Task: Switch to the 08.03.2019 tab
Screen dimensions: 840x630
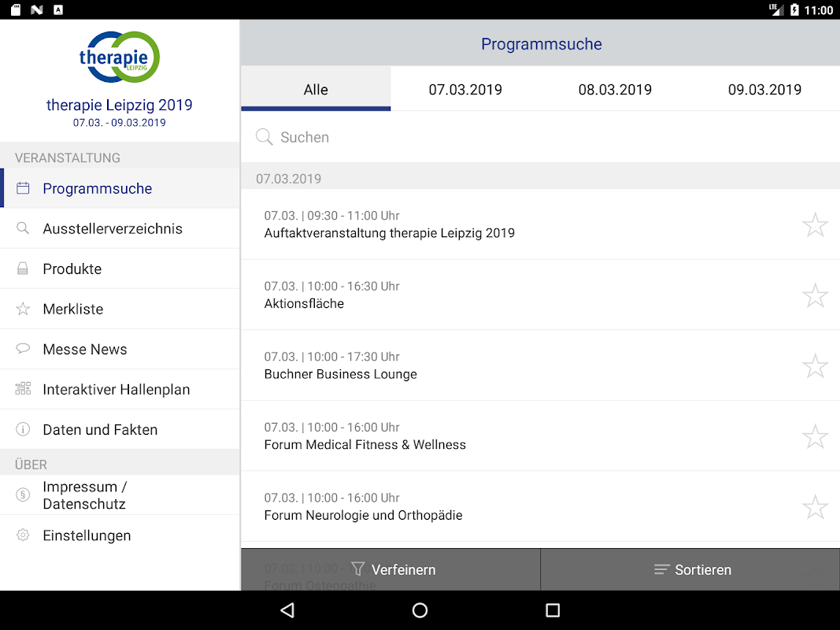Action: 615,89
